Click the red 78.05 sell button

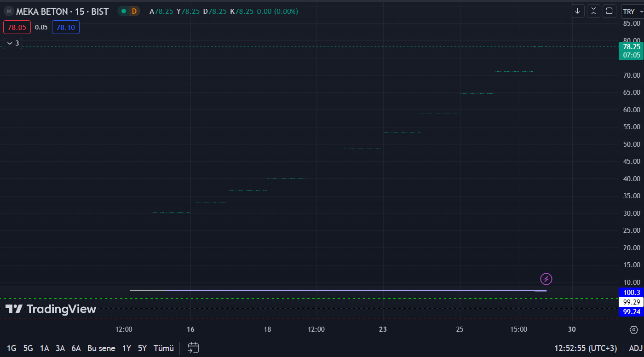[x=17, y=27]
